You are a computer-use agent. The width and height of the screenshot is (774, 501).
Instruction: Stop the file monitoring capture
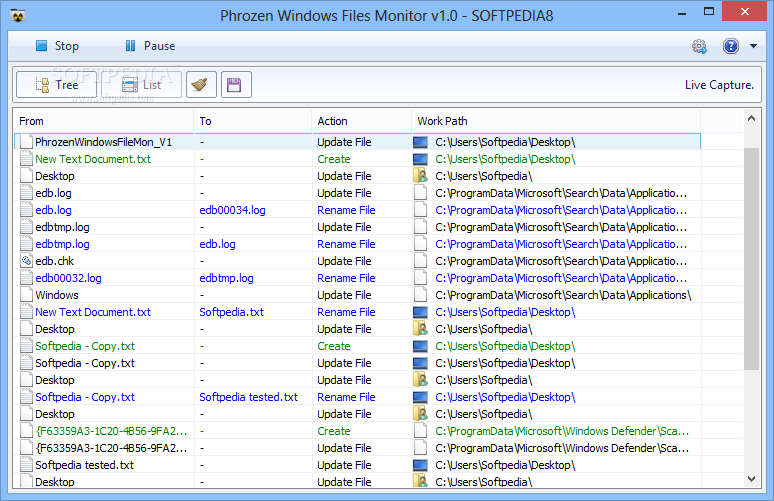pyautogui.click(x=57, y=46)
